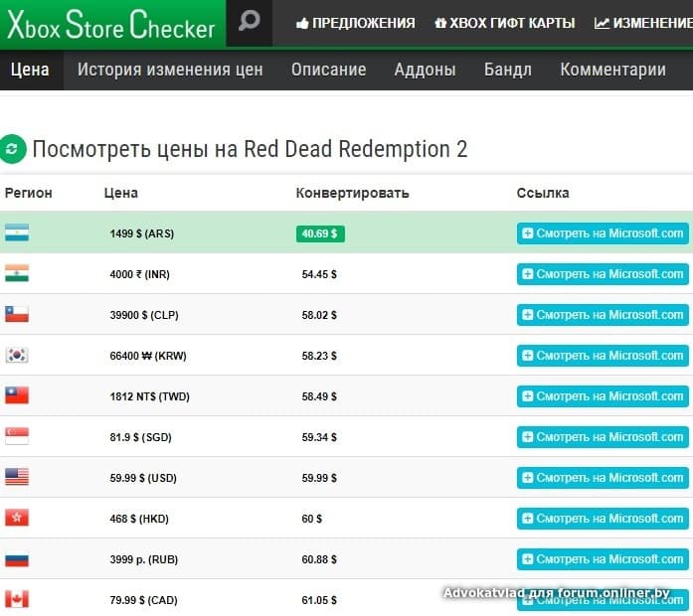The width and height of the screenshot is (693, 616).
Task: Open Microsoft.com link for USD price
Action: [x=603, y=478]
